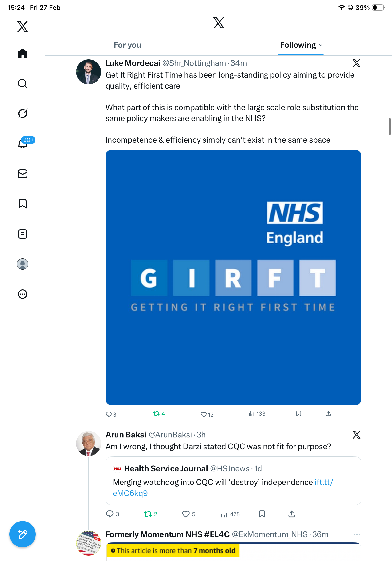Open the Search icon in sidebar
This screenshot has height=561, width=392.
(23, 84)
